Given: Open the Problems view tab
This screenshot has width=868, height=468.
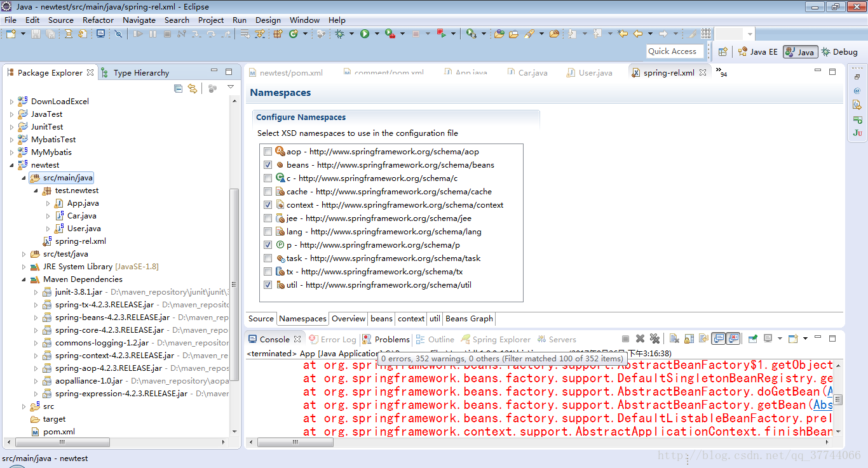Looking at the screenshot, I should (x=386, y=339).
